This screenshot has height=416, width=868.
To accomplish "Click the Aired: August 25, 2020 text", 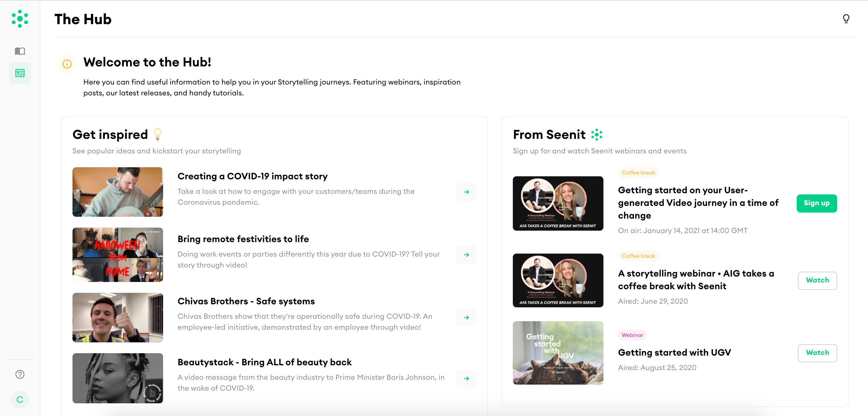I will 657,367.
